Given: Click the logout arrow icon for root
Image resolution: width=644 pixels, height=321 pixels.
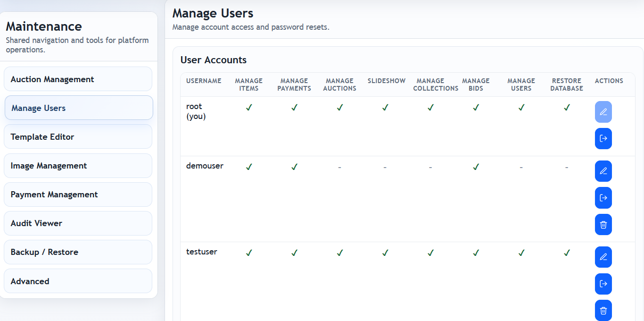Looking at the screenshot, I should (603, 138).
